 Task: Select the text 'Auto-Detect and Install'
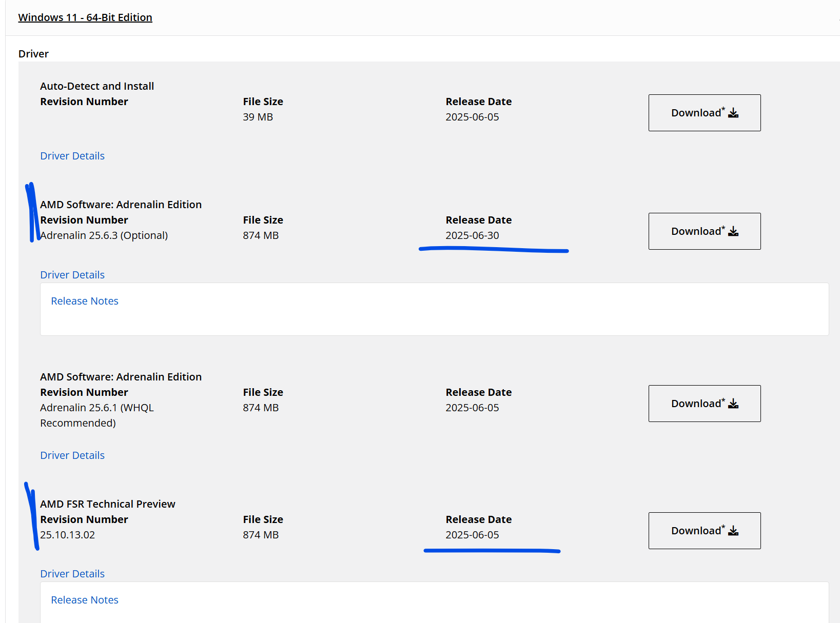coord(97,86)
